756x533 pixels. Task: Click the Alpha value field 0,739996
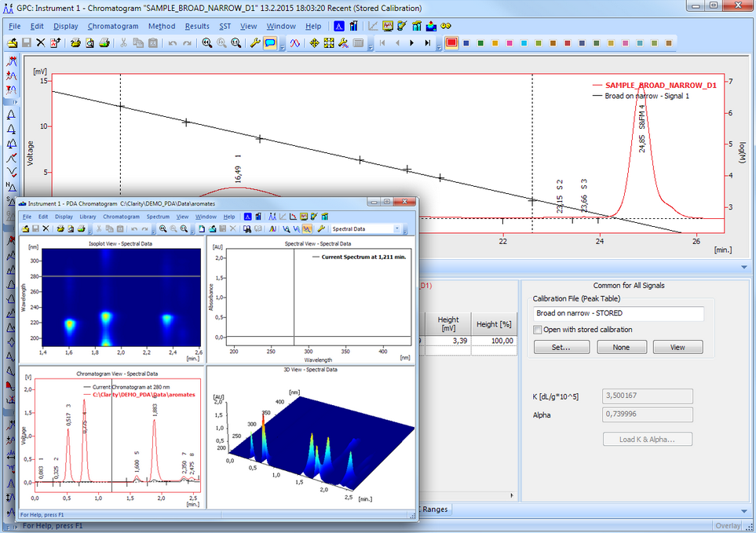point(647,414)
